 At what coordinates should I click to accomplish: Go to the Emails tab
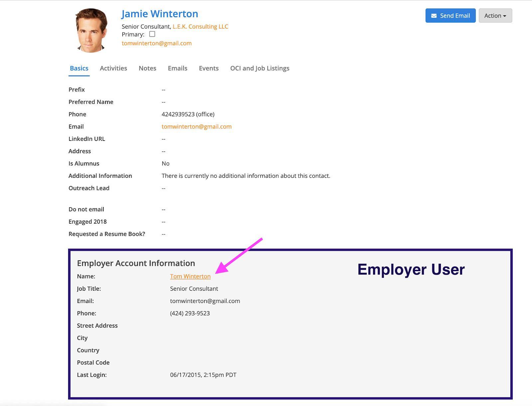tap(178, 68)
